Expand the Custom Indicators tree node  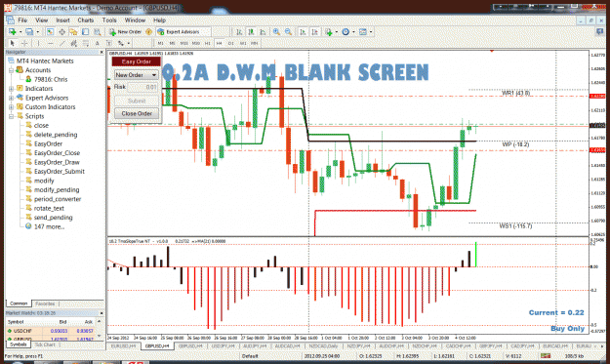tap(12, 107)
